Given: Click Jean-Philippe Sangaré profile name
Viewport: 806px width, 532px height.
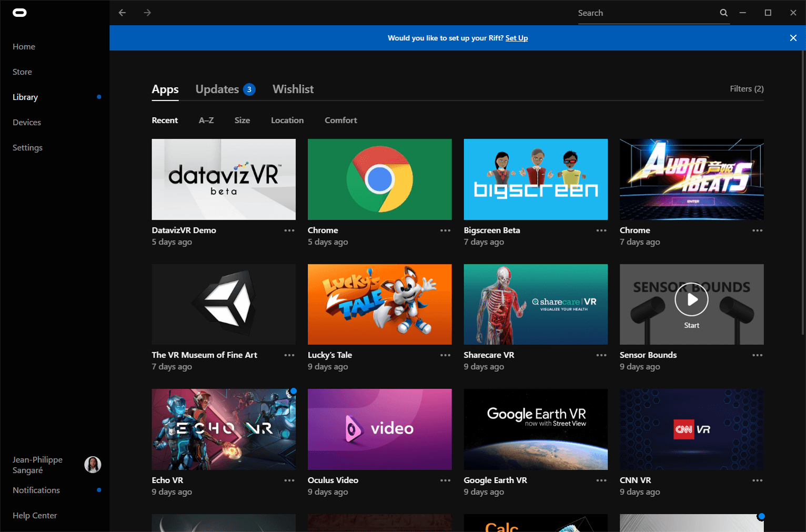Looking at the screenshot, I should point(37,465).
